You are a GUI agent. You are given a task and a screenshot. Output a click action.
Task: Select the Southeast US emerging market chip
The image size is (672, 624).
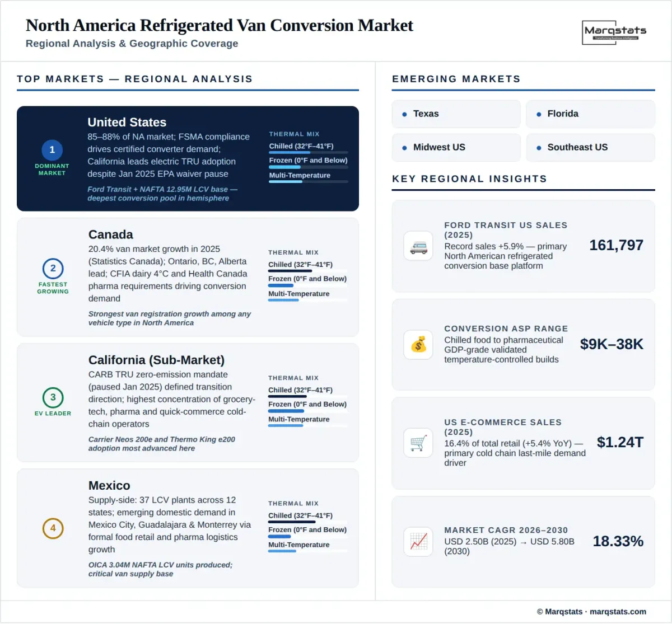(591, 148)
